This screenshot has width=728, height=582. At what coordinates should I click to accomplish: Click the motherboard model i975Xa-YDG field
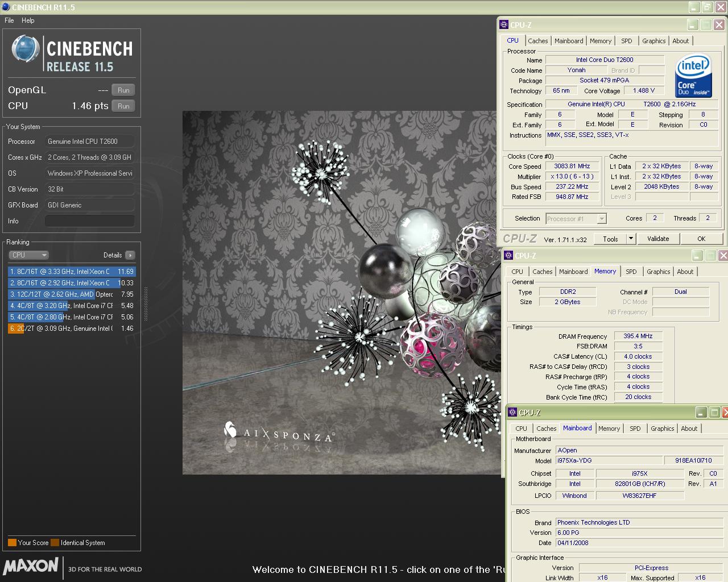pyautogui.click(x=609, y=461)
